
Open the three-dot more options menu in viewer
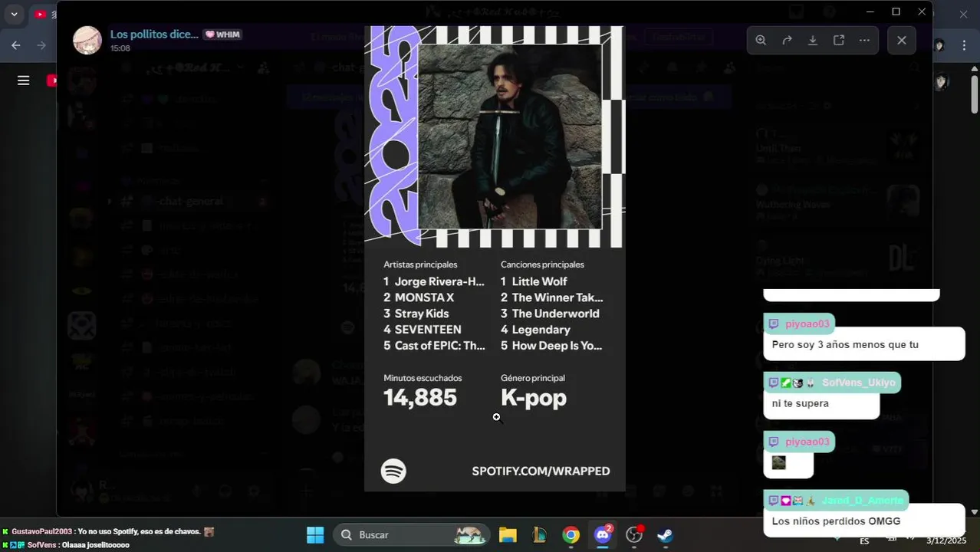[x=864, y=40]
